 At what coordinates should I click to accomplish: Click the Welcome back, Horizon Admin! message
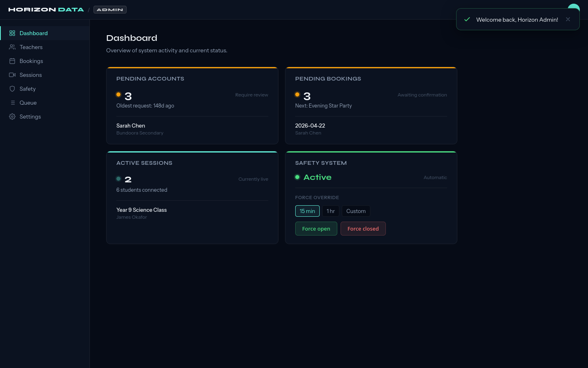click(x=517, y=20)
